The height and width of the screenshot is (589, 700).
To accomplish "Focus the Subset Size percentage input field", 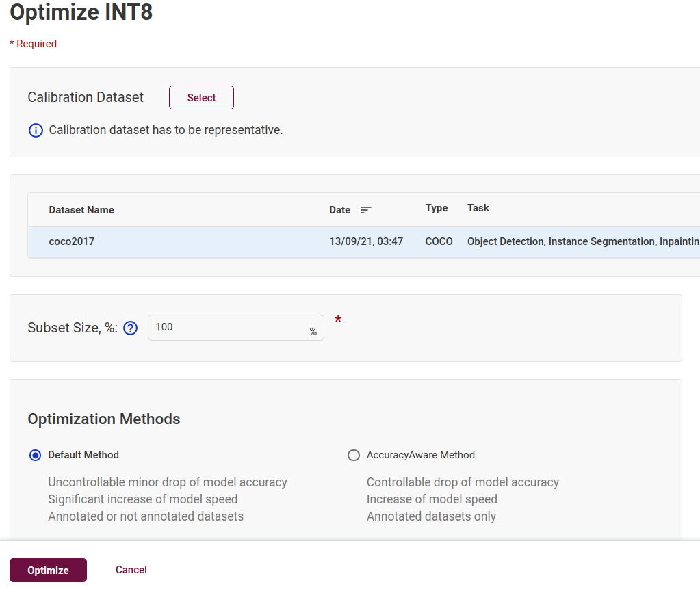I will point(226,328).
